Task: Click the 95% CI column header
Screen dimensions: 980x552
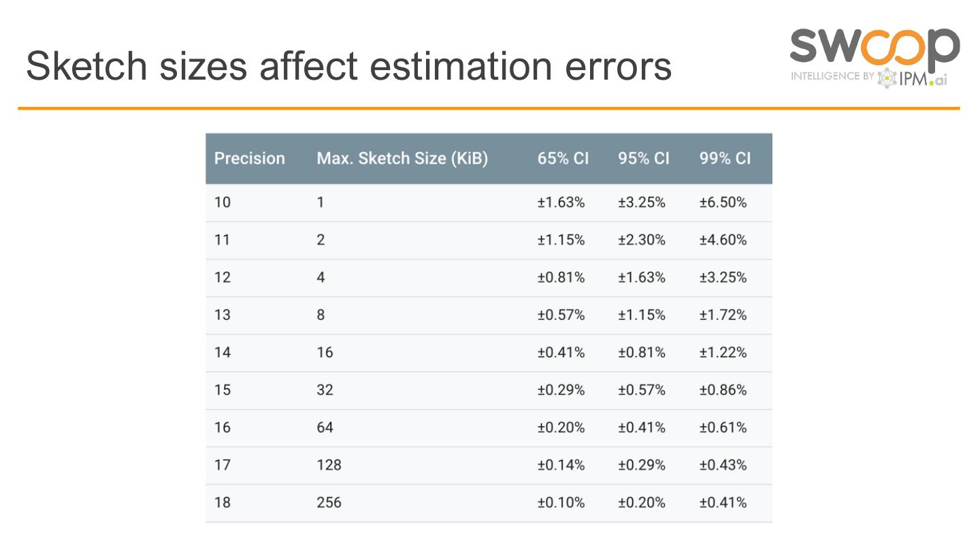Action: coord(643,159)
